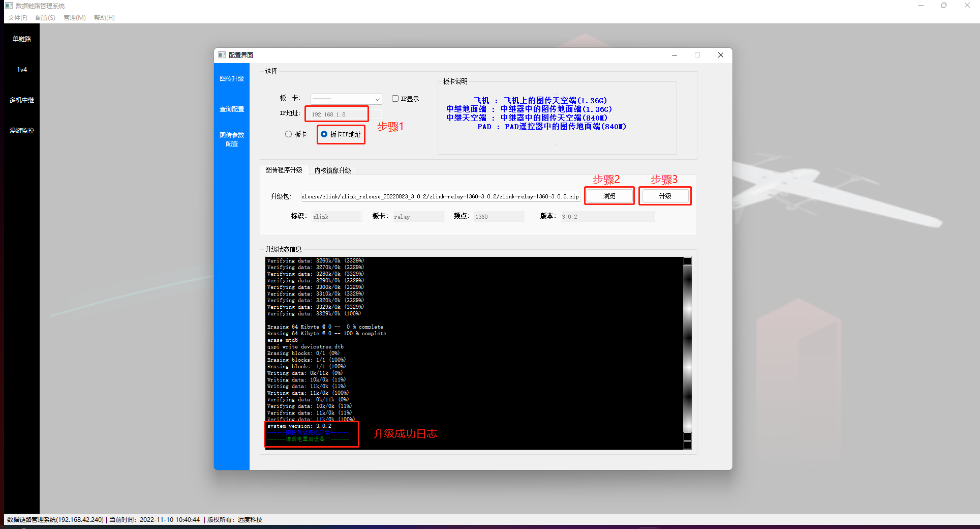Click 'erase mtd6' log line
The width and height of the screenshot is (980, 529).
pos(283,340)
